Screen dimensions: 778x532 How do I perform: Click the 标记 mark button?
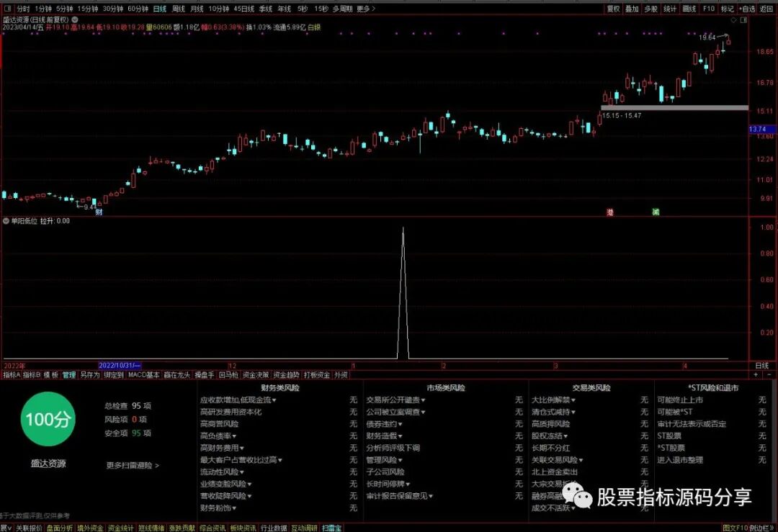(x=728, y=9)
